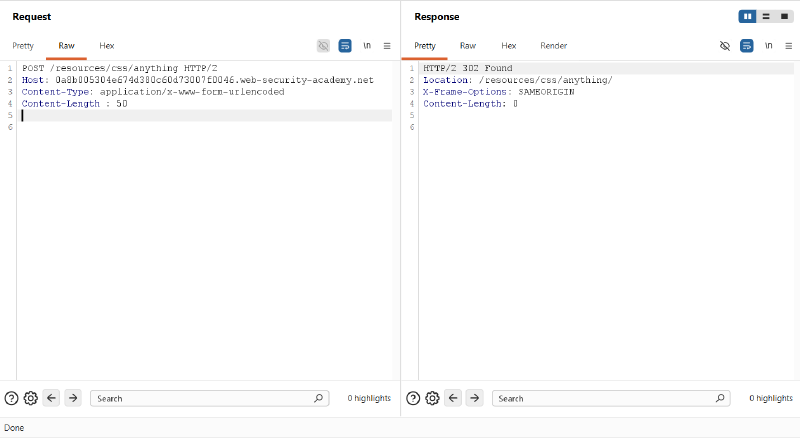Select the Request Raw tab
The image size is (800, 438).
tap(66, 46)
